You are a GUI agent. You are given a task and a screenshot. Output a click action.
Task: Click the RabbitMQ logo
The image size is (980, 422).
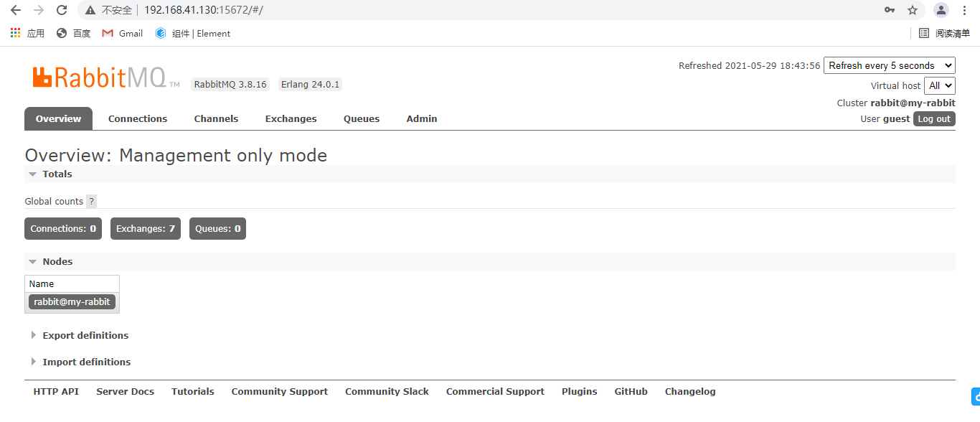106,78
